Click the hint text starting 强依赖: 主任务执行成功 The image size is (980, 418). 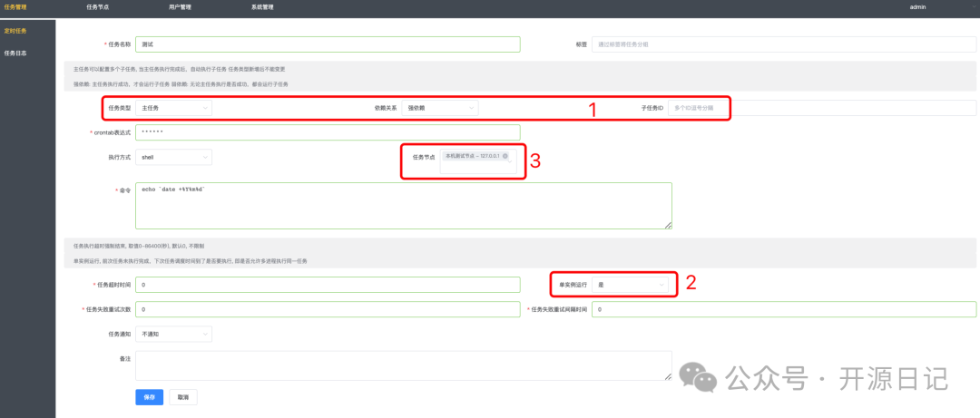(x=181, y=83)
